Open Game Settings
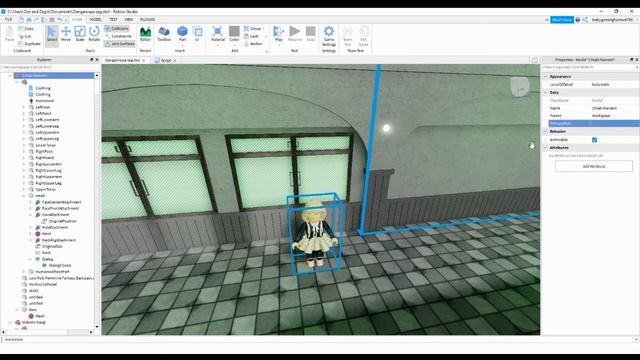Viewport: 640px width, 360px height. (329, 36)
